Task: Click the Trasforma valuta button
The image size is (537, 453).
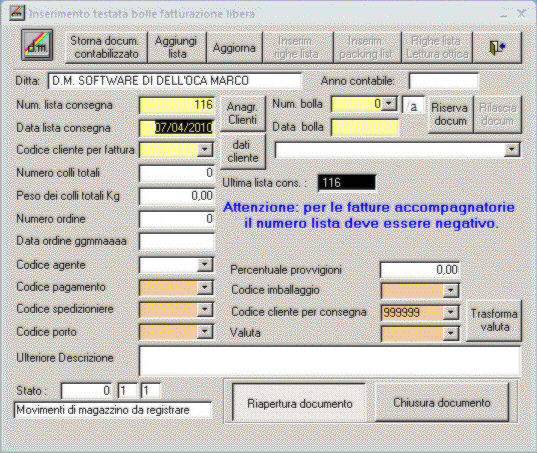Action: click(494, 320)
